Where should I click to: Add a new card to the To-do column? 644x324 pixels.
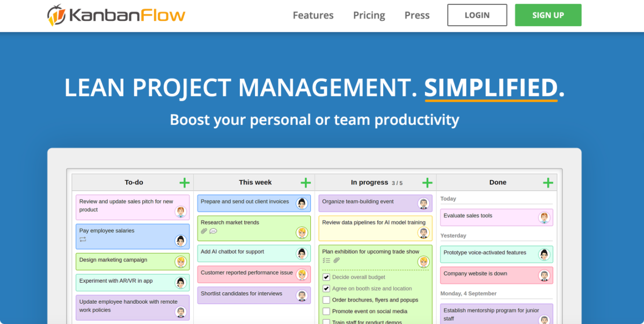[184, 182]
